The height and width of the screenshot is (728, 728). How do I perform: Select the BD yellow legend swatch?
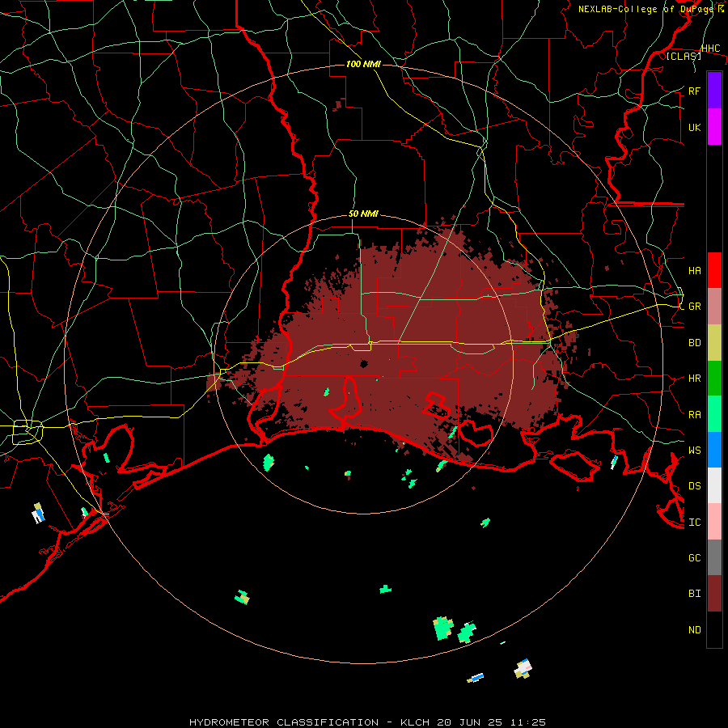[x=714, y=342]
